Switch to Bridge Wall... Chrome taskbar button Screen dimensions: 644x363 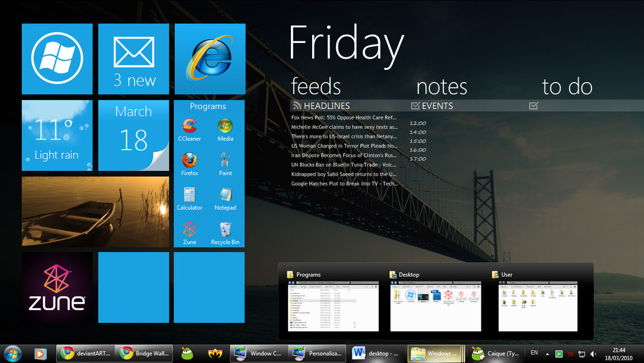coord(144,353)
